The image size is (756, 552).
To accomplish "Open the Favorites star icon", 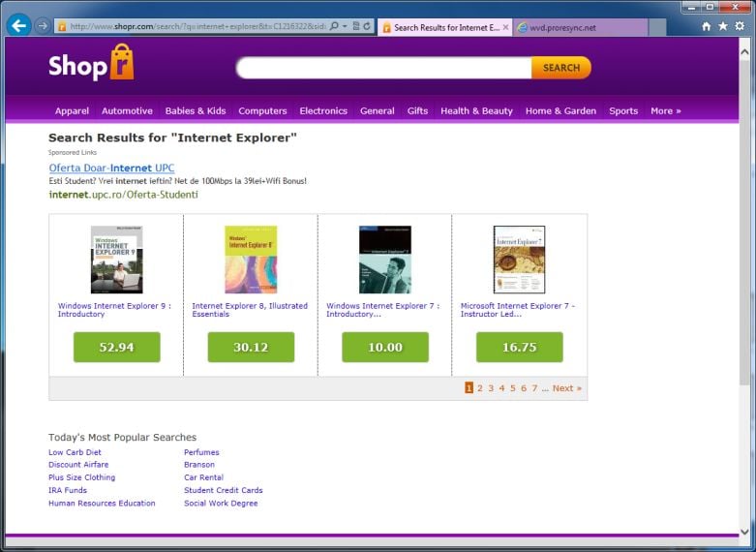I will [x=723, y=26].
